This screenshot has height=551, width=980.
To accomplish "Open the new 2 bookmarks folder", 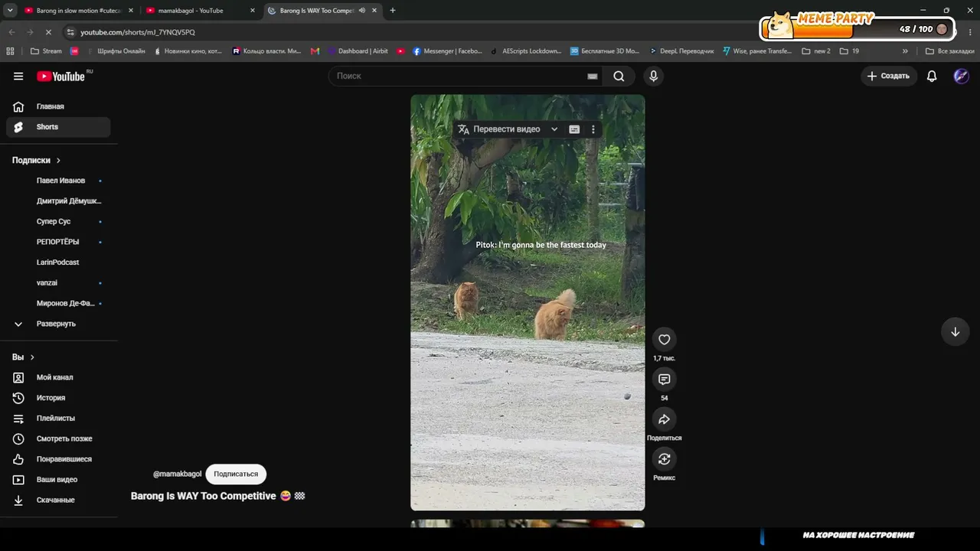I will coord(816,51).
